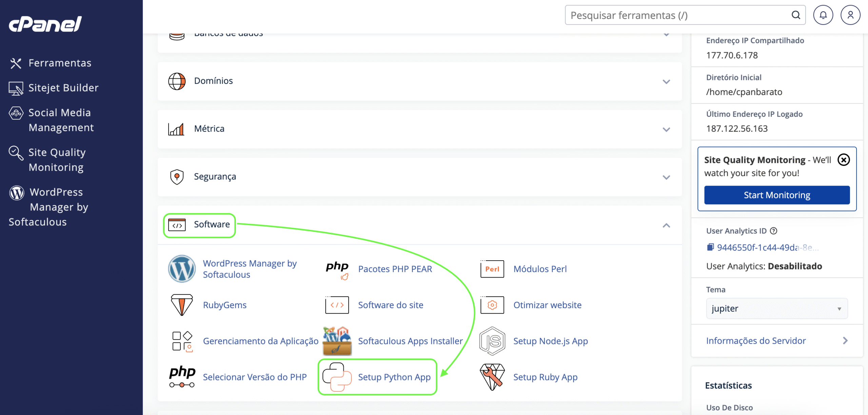Click the copy icon beside the analytics ID
The height and width of the screenshot is (415, 868).
[710, 247]
